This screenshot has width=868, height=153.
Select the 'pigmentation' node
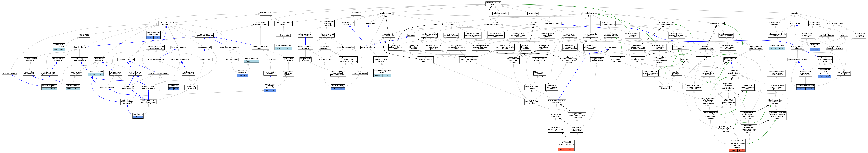pos(533,13)
